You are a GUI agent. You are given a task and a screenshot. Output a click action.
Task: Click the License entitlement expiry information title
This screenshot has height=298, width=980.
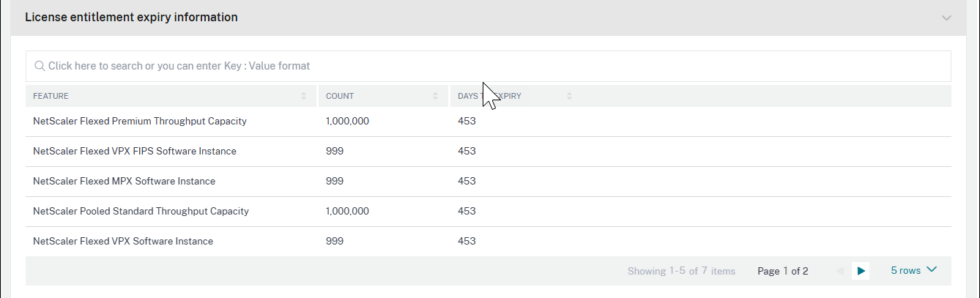pos(131,17)
